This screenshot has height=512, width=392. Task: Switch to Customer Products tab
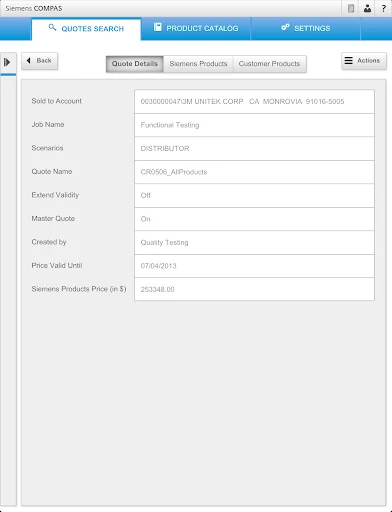pyautogui.click(x=269, y=64)
